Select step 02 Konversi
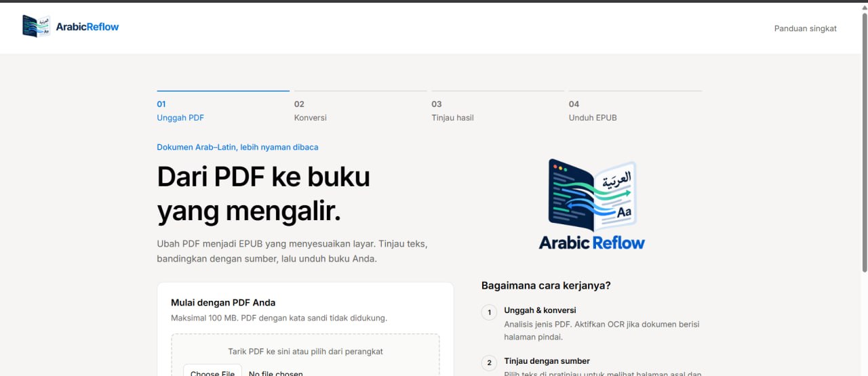The width and height of the screenshot is (868, 376). (361, 107)
